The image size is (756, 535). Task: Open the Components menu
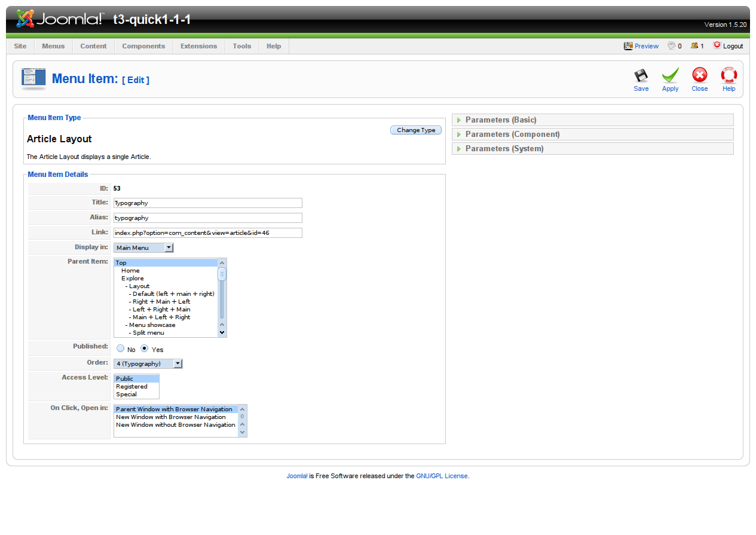143,46
